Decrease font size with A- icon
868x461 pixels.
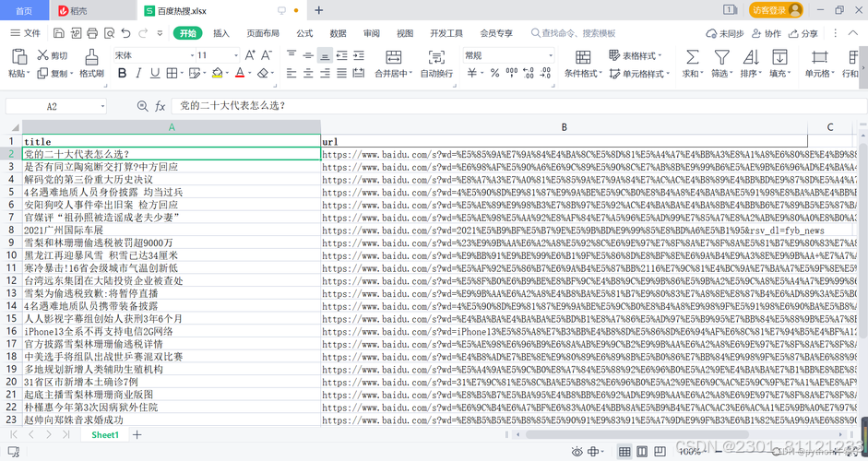267,55
